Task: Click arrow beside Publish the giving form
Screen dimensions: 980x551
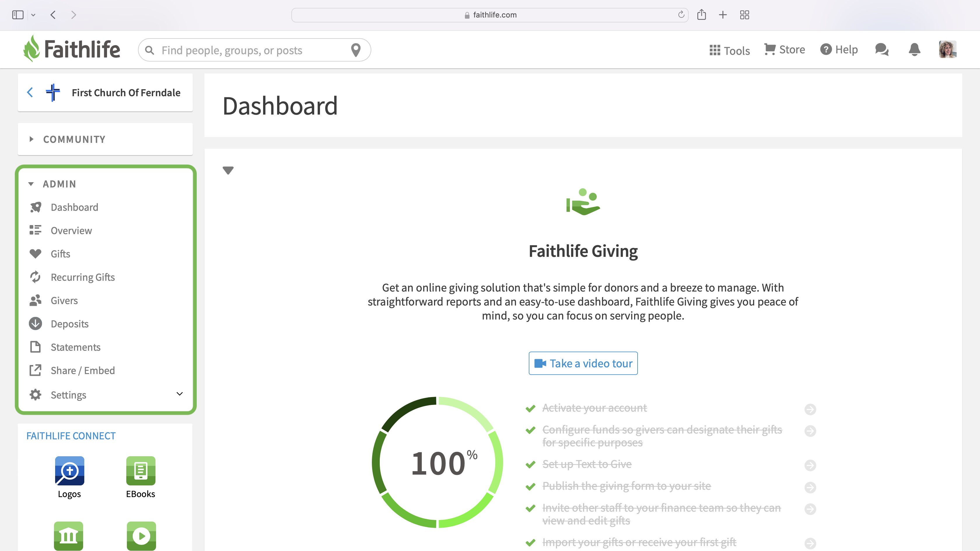Action: pos(810,487)
